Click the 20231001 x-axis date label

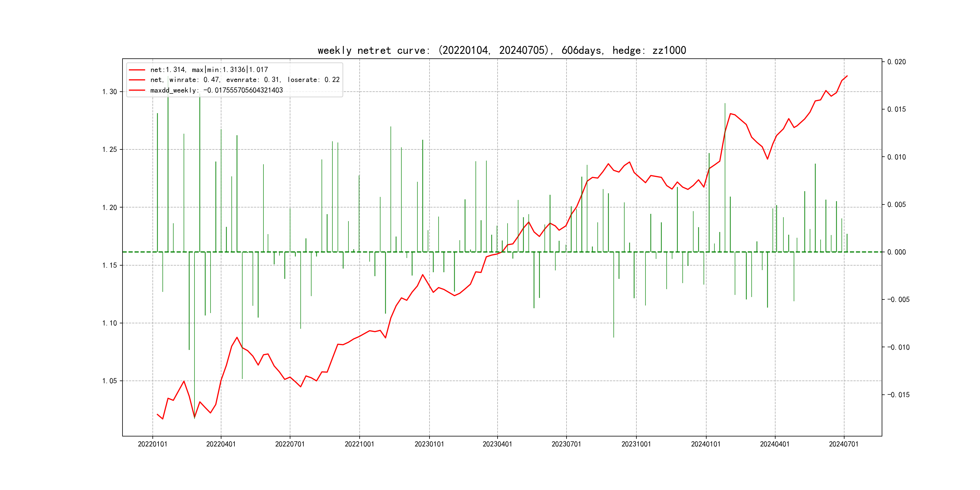tap(636, 444)
